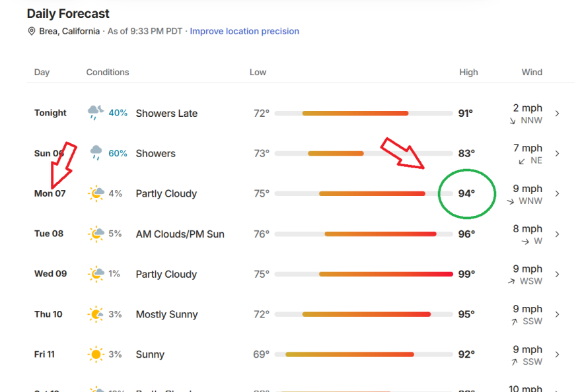Click Improve location precision link

click(x=244, y=31)
